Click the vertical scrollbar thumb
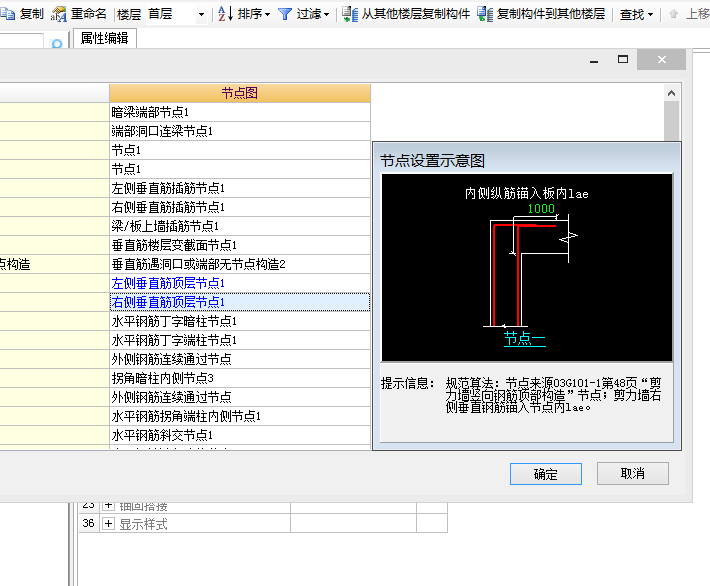This screenshot has height=586, width=710. 672,120
